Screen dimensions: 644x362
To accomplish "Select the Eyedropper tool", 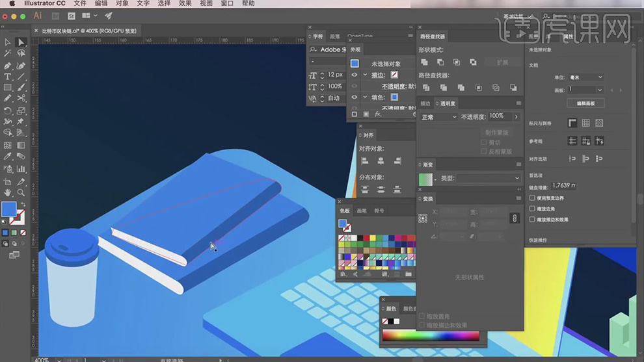I will [x=7, y=157].
